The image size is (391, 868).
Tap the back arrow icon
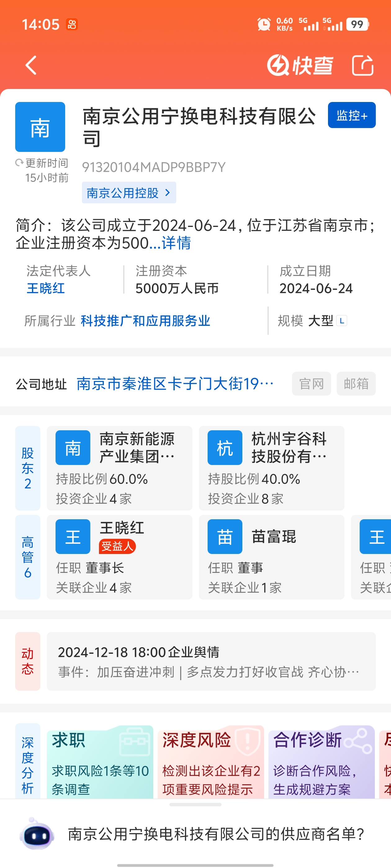[x=31, y=65]
